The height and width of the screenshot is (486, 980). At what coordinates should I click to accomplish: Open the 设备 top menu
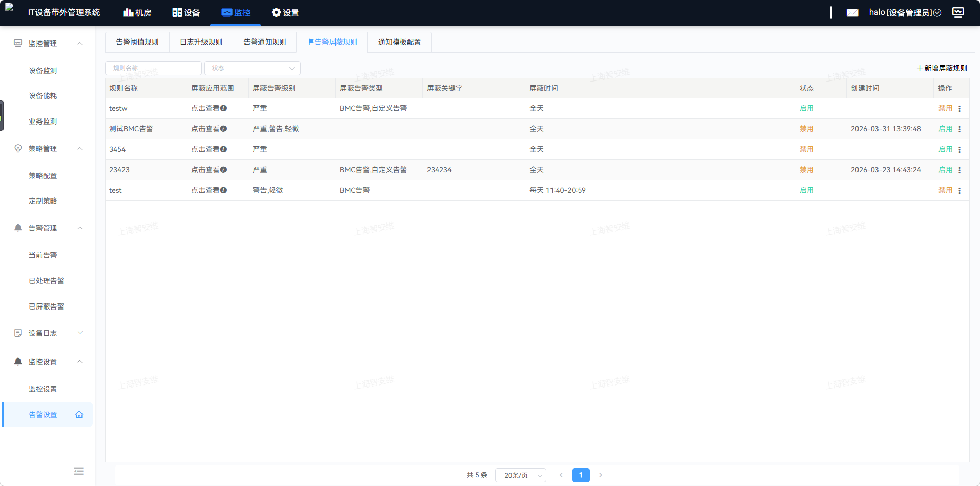[186, 13]
